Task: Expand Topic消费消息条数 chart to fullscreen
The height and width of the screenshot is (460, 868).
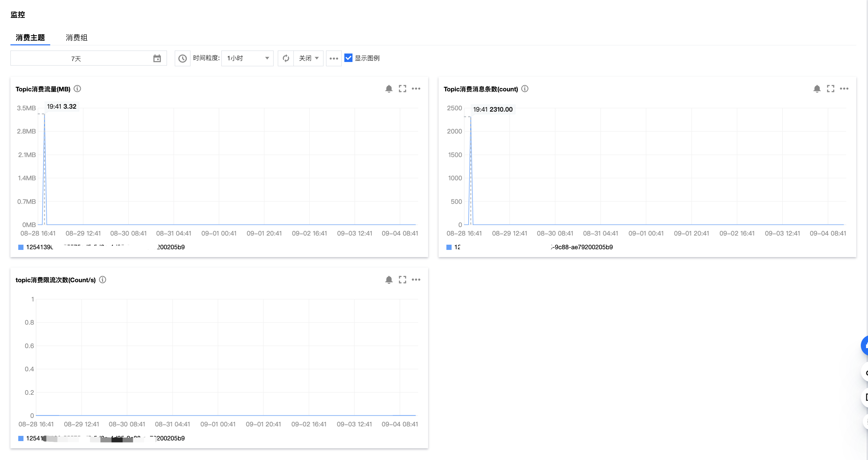Action: click(831, 89)
